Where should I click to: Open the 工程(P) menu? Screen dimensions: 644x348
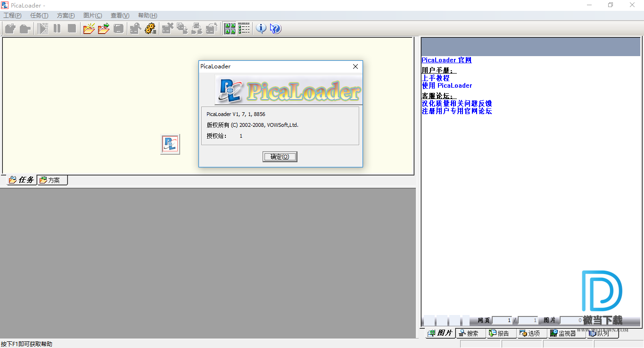(x=13, y=16)
